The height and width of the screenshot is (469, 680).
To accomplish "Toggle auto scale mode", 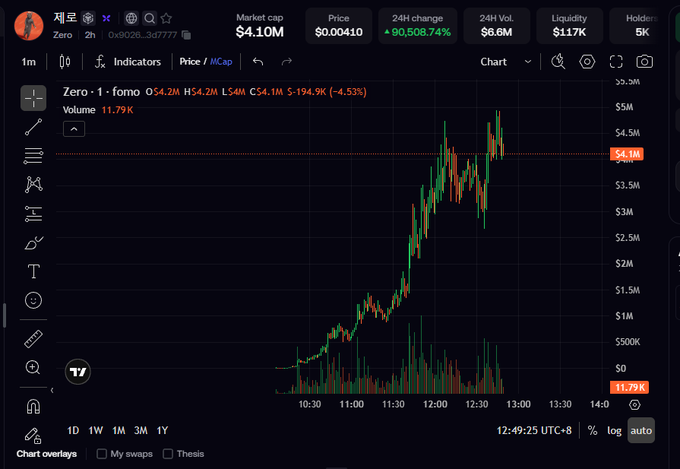I will pos(641,430).
